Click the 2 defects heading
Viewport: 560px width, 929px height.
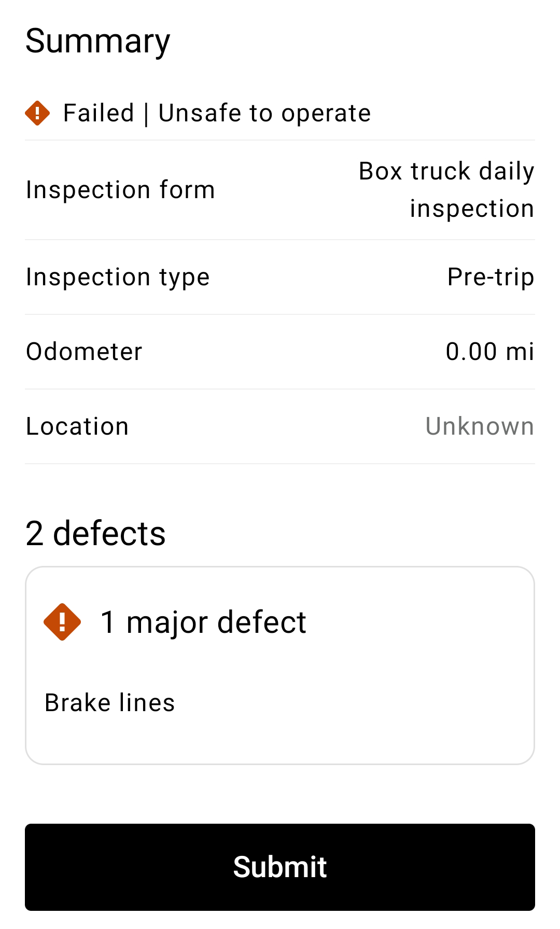click(95, 533)
